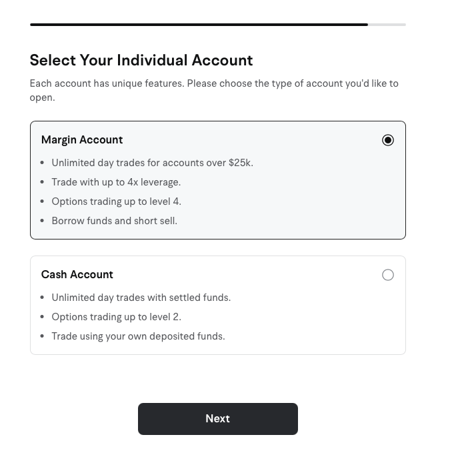Click the Cash Account title
Viewport: 476px width, 467px height.
[77, 275]
